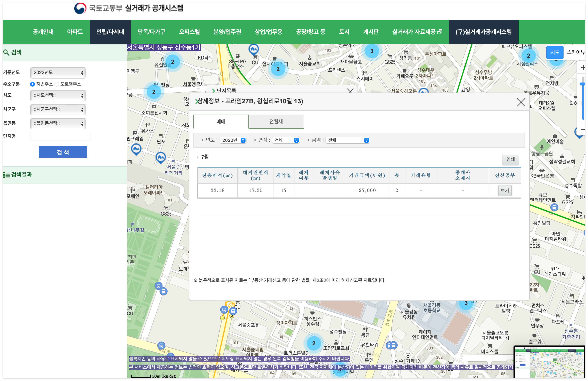Click the house marker near SK-LPG충전소

point(254,50)
